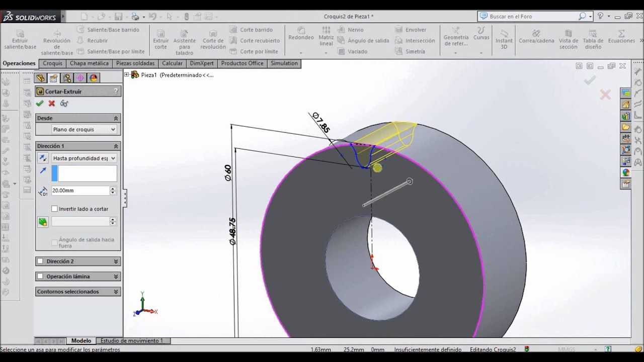The height and width of the screenshot is (362, 644).
Task: Open the Curvas dropdown arrow
Action: tap(481, 52)
